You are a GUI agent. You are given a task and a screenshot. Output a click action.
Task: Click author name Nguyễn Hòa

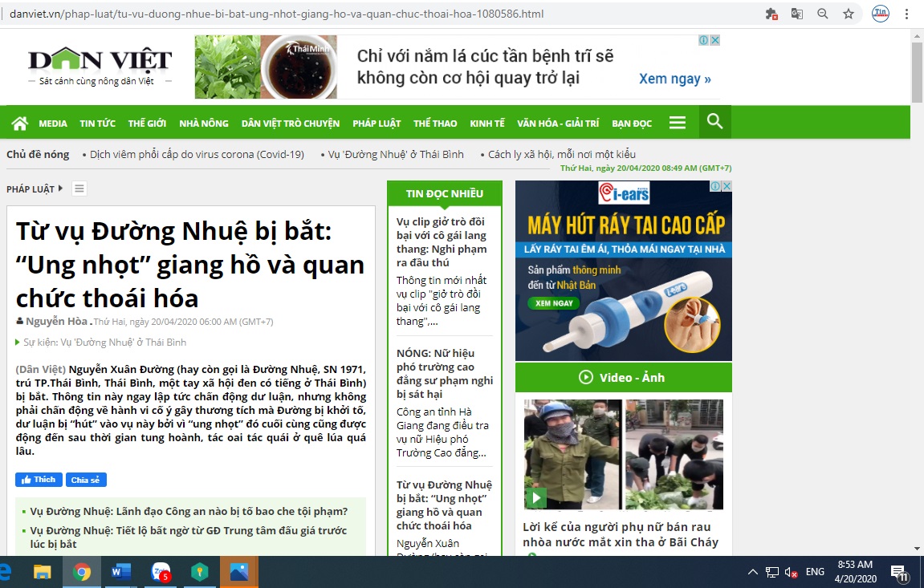pos(56,322)
